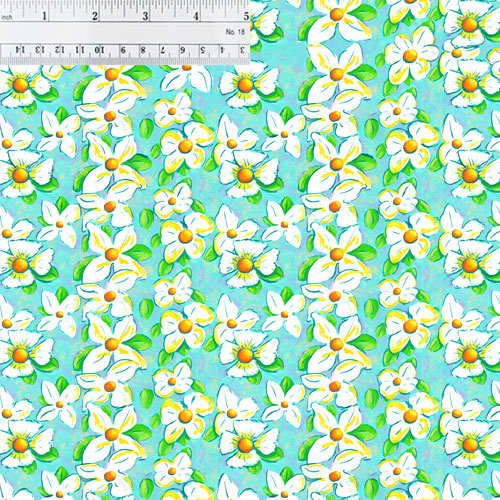Screen dimensions: 500x500
Task: Click the upside-down 13 centimeter number
Action: 40,50
